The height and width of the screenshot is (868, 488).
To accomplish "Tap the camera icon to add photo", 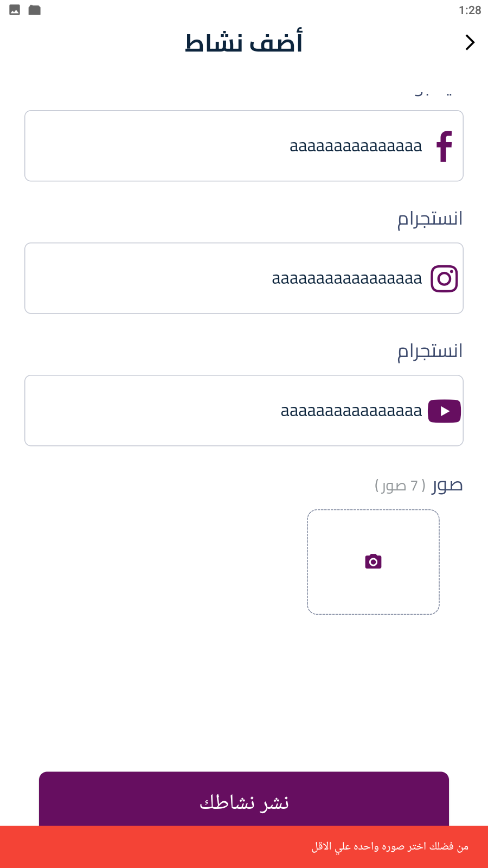I will [373, 561].
